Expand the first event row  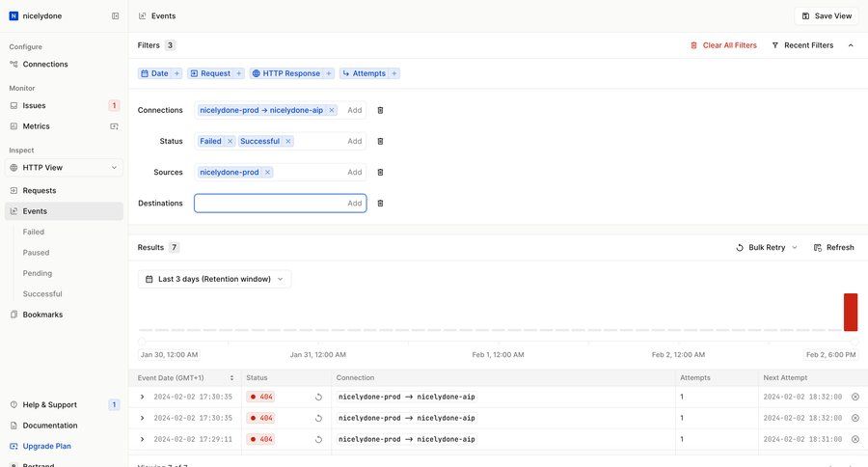[x=142, y=397]
